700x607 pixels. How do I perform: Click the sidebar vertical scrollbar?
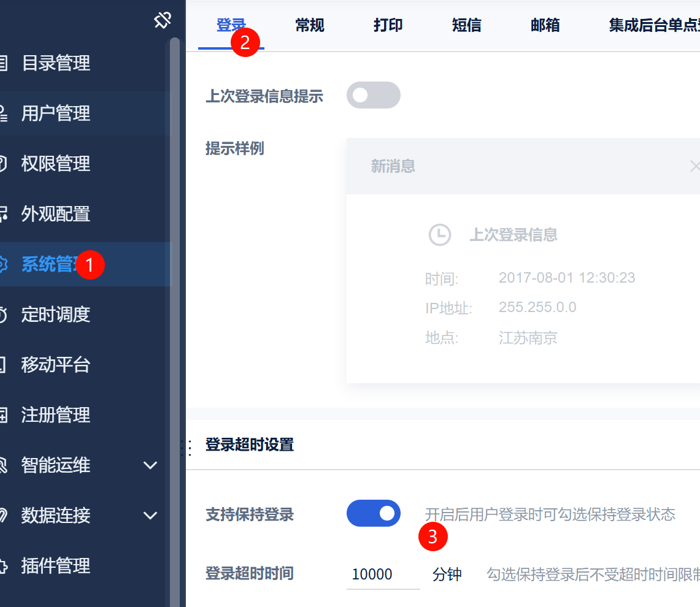click(175, 321)
